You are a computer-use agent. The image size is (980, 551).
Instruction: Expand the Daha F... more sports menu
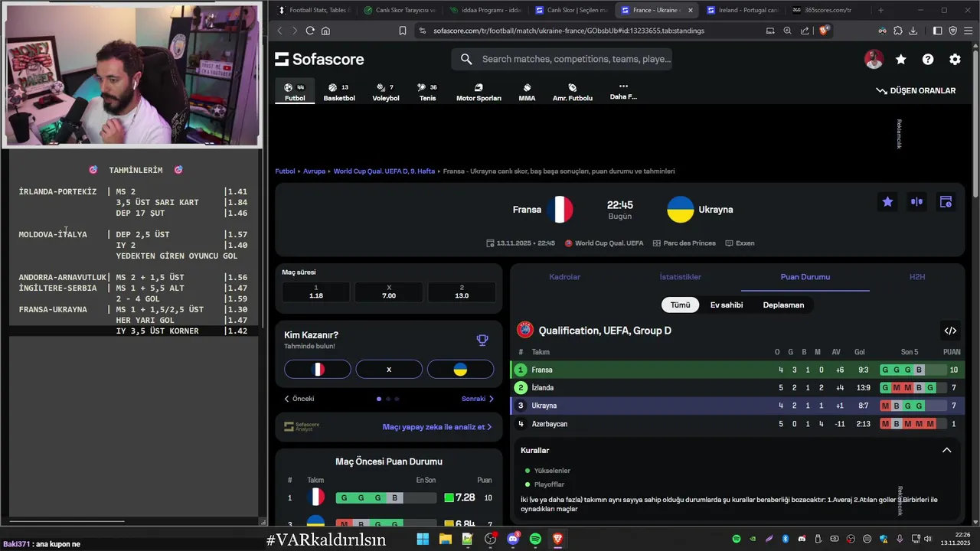623,92
